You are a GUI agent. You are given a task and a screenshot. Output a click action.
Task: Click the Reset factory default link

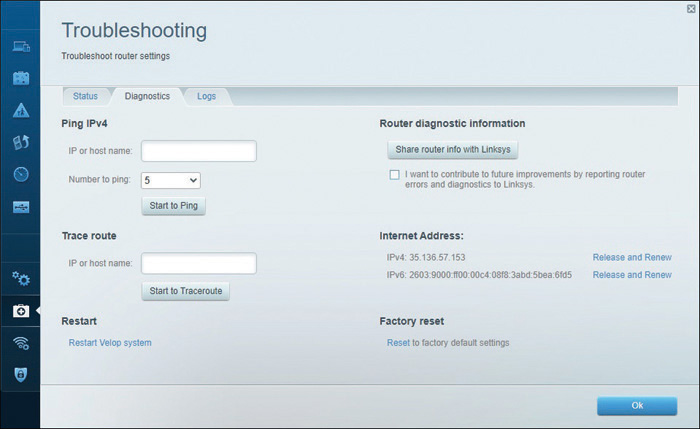pyautogui.click(x=398, y=343)
